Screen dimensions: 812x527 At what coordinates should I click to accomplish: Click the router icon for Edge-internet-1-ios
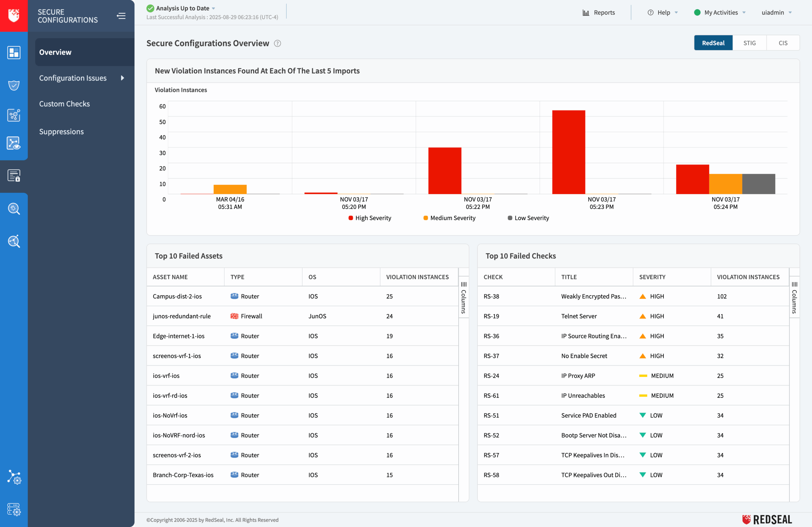234,336
